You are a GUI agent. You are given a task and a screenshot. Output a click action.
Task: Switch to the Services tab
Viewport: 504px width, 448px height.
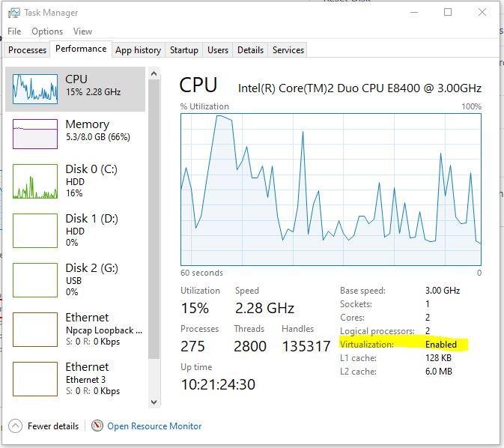(x=288, y=50)
